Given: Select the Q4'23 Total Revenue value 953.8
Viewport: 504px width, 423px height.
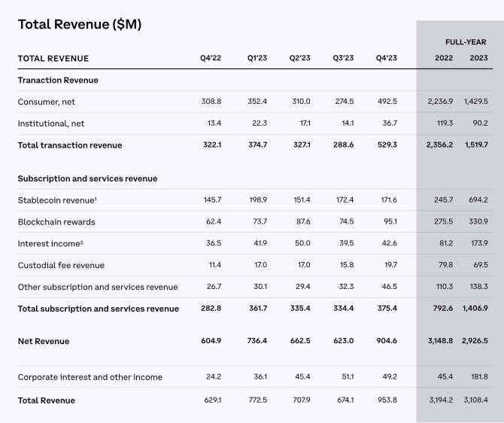Looking at the screenshot, I should click(x=386, y=400).
